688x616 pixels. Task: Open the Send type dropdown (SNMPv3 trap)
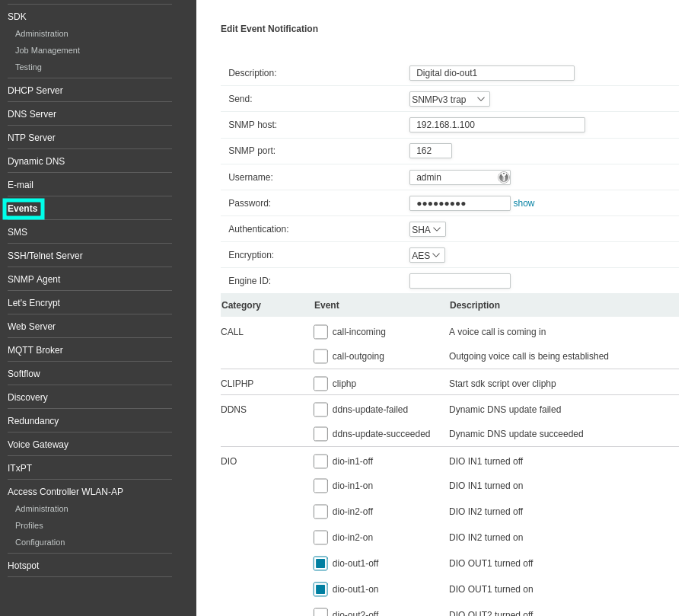(x=449, y=99)
